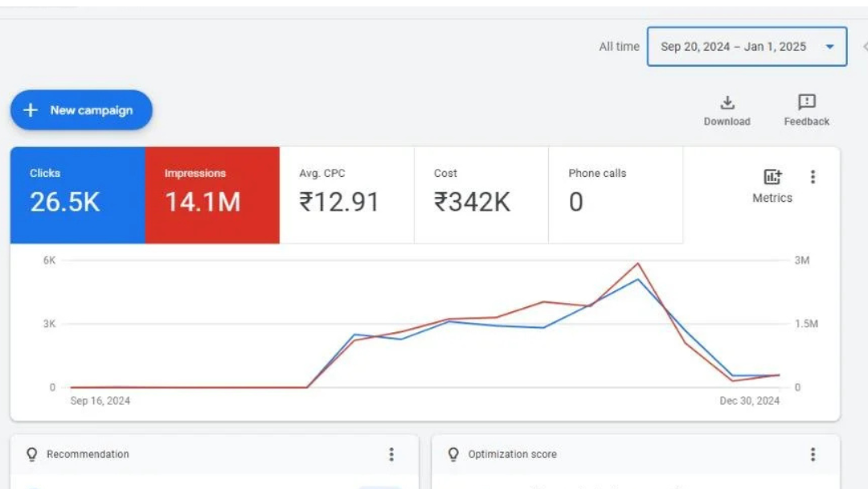The height and width of the screenshot is (489, 868).
Task: Create a New campaign
Action: click(x=81, y=110)
